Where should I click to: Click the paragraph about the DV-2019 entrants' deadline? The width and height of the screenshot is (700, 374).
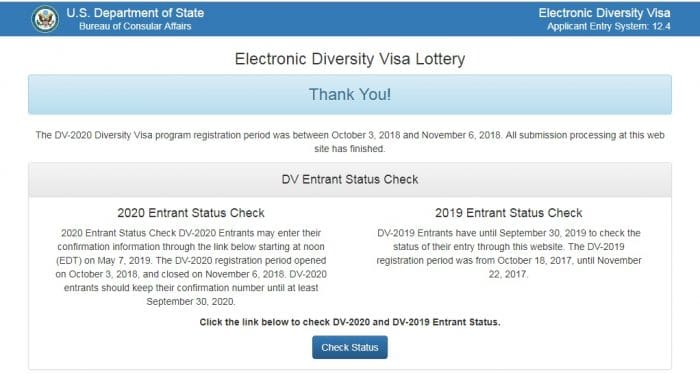[x=509, y=253]
